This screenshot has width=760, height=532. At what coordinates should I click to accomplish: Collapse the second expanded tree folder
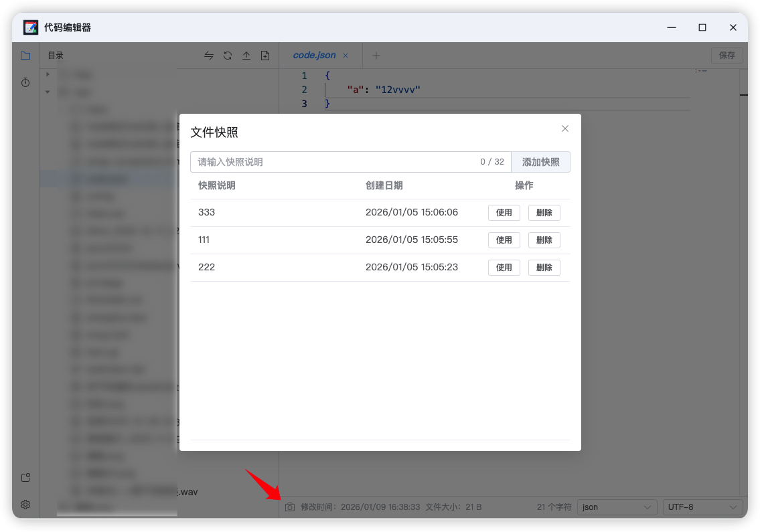(48, 92)
